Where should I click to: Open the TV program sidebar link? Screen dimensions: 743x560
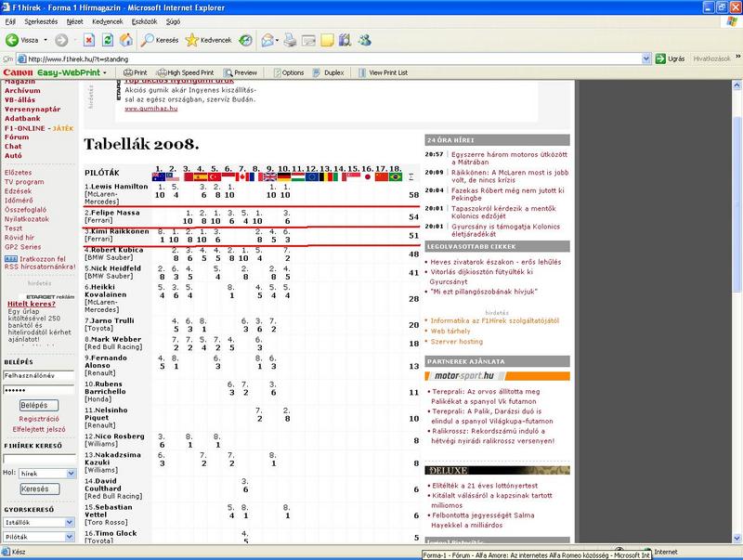point(24,181)
